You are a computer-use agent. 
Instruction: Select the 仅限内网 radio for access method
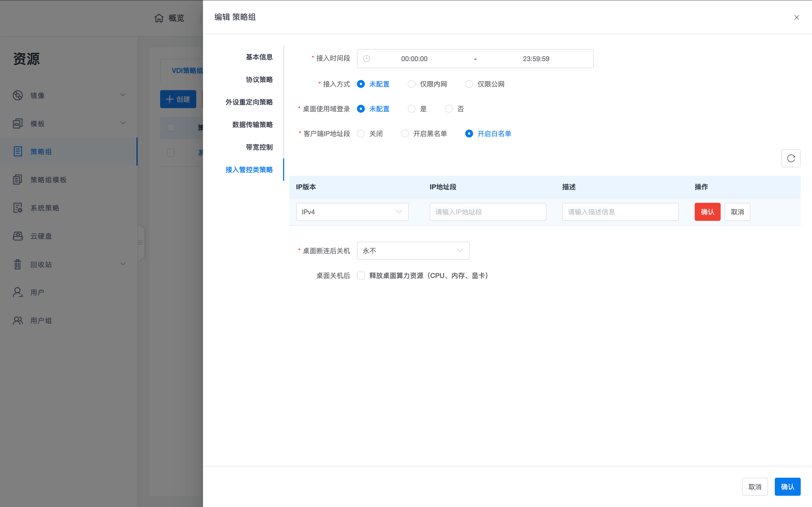(x=411, y=84)
